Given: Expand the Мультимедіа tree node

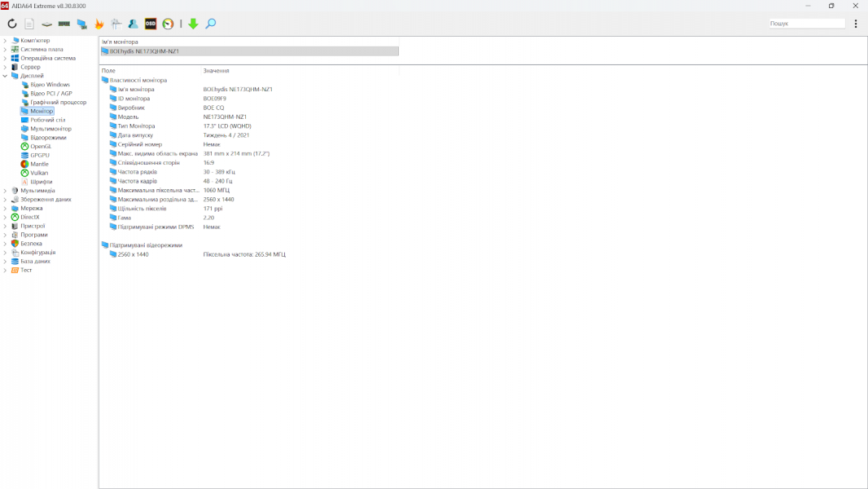Looking at the screenshot, I should [x=5, y=191].
